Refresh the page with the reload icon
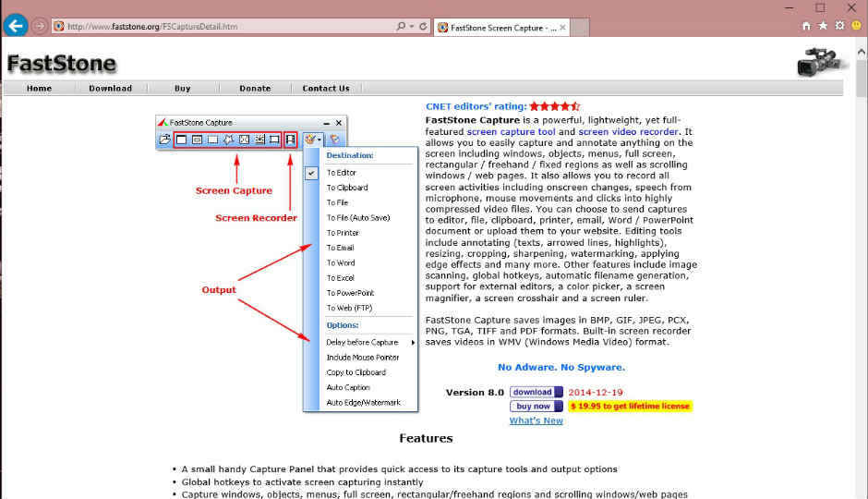This screenshot has width=868, height=499. pos(423,26)
